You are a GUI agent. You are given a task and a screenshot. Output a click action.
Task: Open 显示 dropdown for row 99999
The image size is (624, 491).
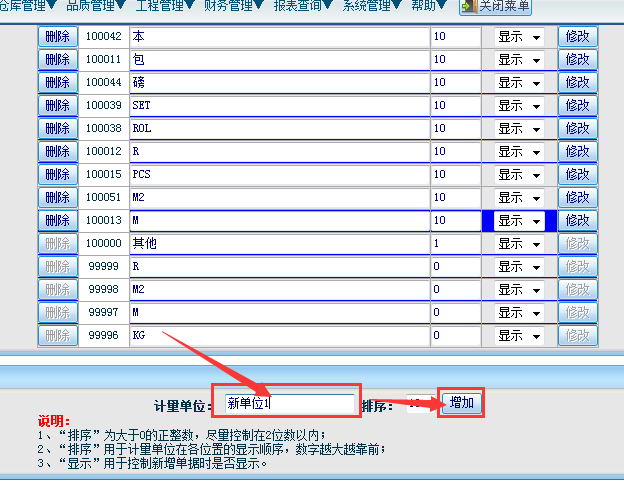[x=519, y=267]
